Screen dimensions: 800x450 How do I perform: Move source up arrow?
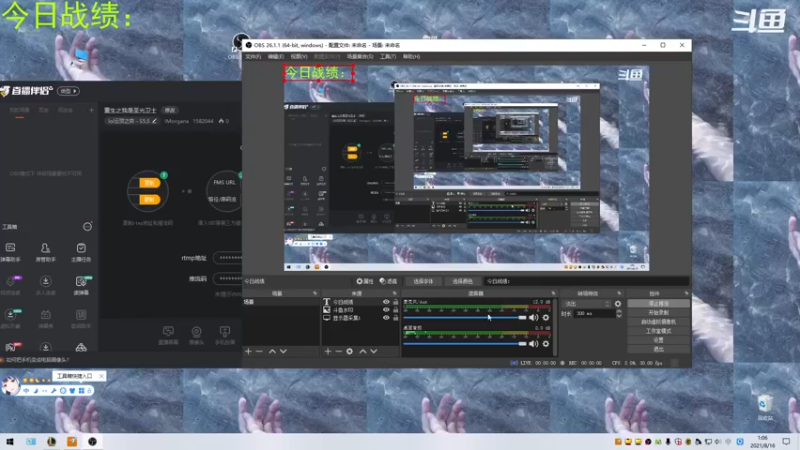click(363, 352)
